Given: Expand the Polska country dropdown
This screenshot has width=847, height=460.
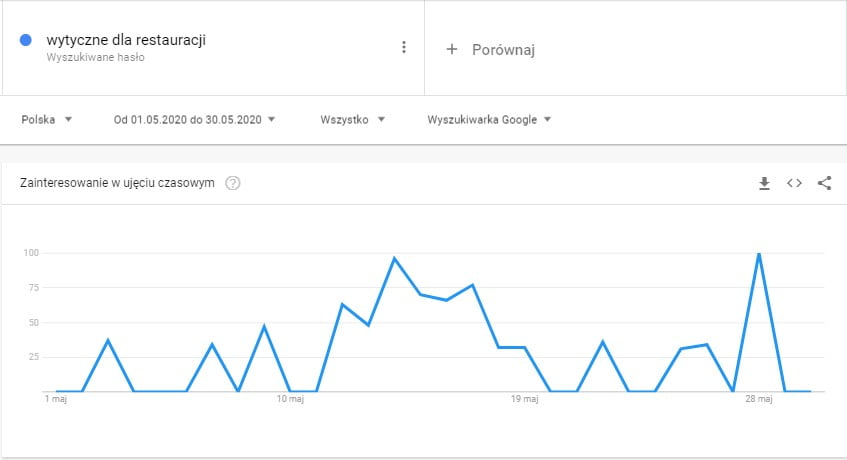Looking at the screenshot, I should pos(46,119).
